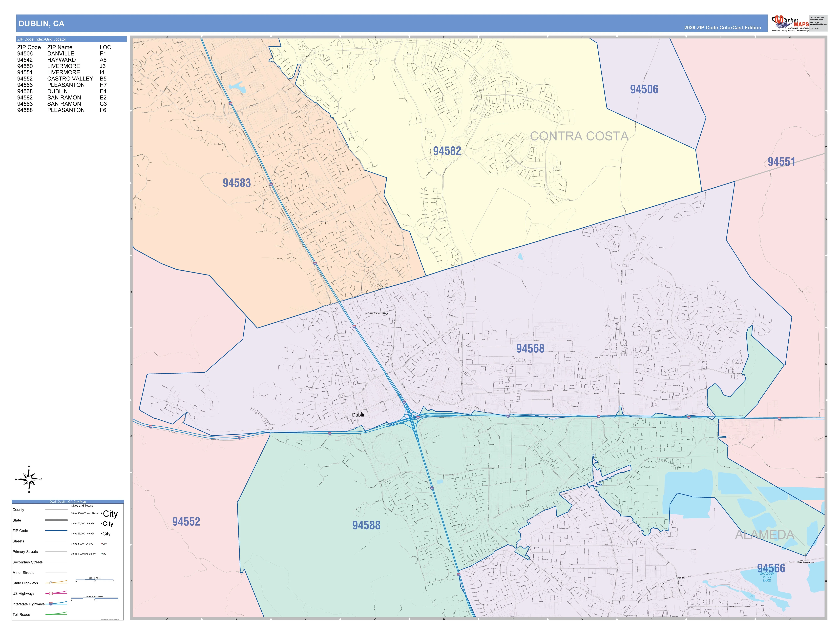Select the DUBLIN entry in the ZIP index
This screenshot has height=633, width=840.
pyautogui.click(x=58, y=91)
